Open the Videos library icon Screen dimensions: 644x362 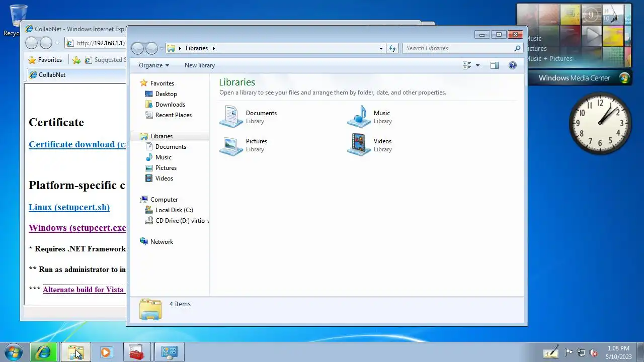359,145
